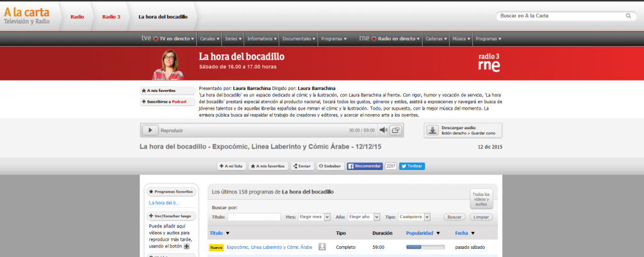The width and height of the screenshot is (644, 257).
Task: Open La hora del b... favorite link
Action: 164,203
